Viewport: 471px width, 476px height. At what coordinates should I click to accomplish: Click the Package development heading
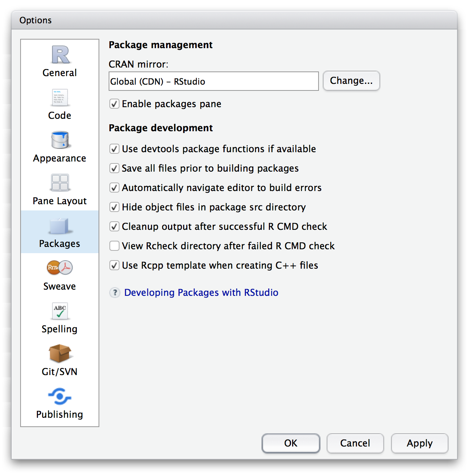(x=161, y=128)
